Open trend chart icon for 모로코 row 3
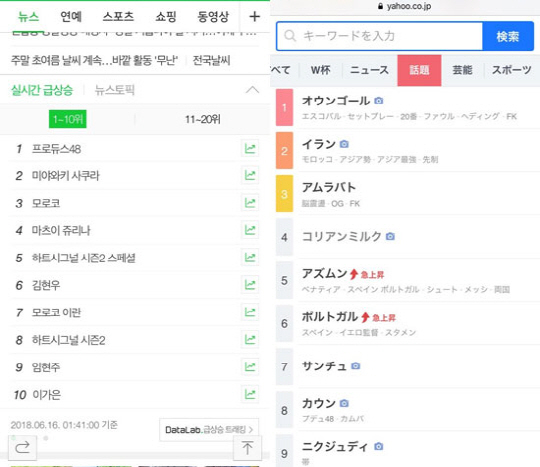 pos(250,203)
